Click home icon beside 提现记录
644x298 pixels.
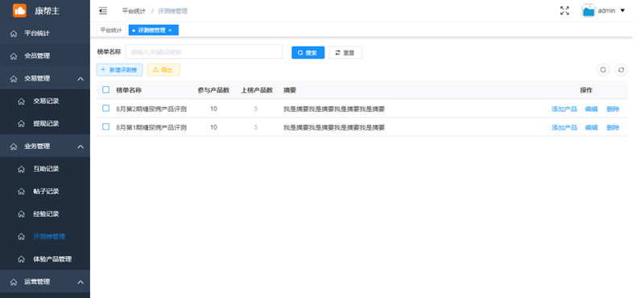click(22, 124)
